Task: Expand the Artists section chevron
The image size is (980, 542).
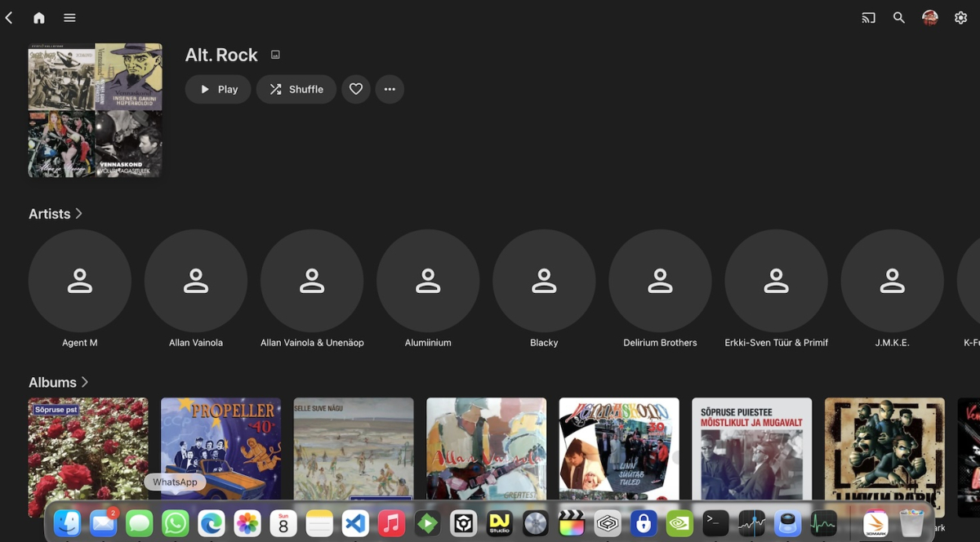Action: pyautogui.click(x=79, y=214)
